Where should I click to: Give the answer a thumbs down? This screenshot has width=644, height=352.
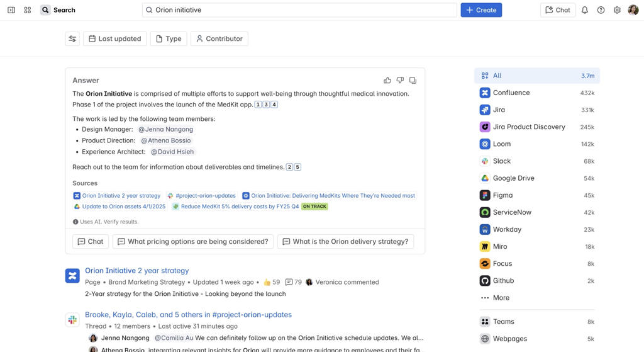(400, 81)
